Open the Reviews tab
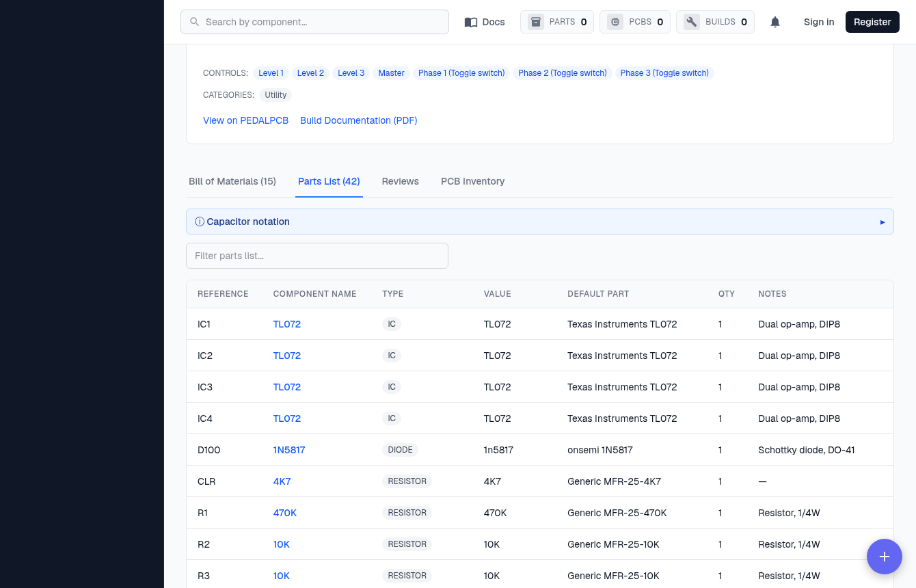Viewport: 916px width, 588px height. pyautogui.click(x=401, y=181)
